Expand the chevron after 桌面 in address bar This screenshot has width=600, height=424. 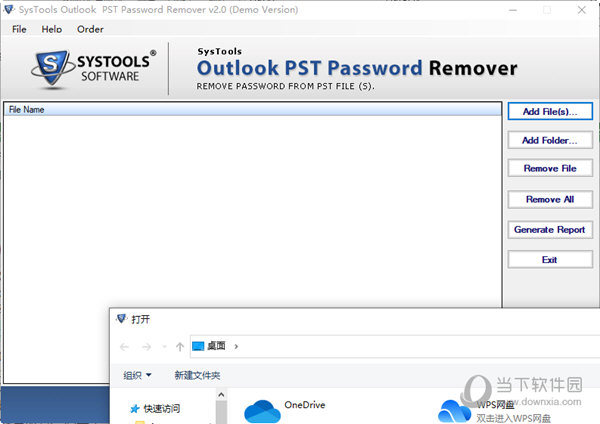(236, 346)
